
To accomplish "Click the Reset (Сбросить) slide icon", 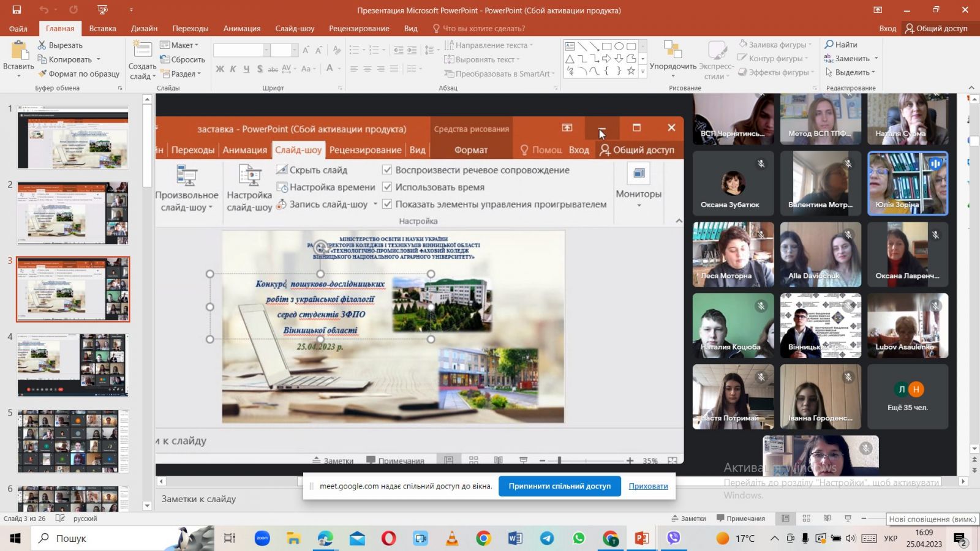I will 165,59.
